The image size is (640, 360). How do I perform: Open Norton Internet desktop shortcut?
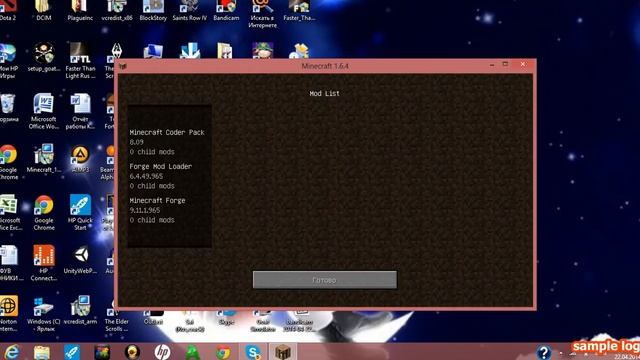pos(8,313)
